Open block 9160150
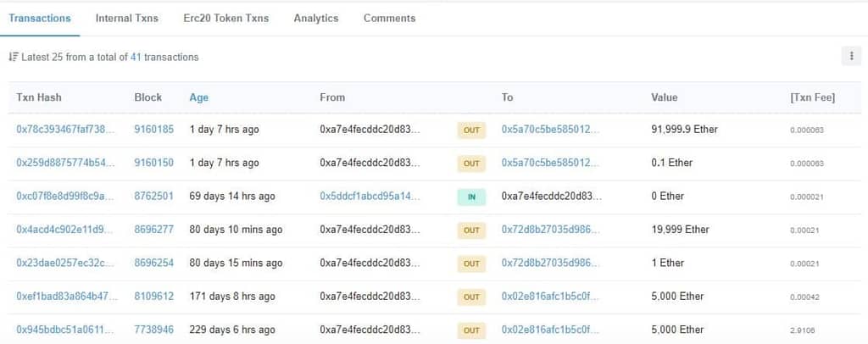The width and height of the screenshot is (868, 344). (154, 163)
